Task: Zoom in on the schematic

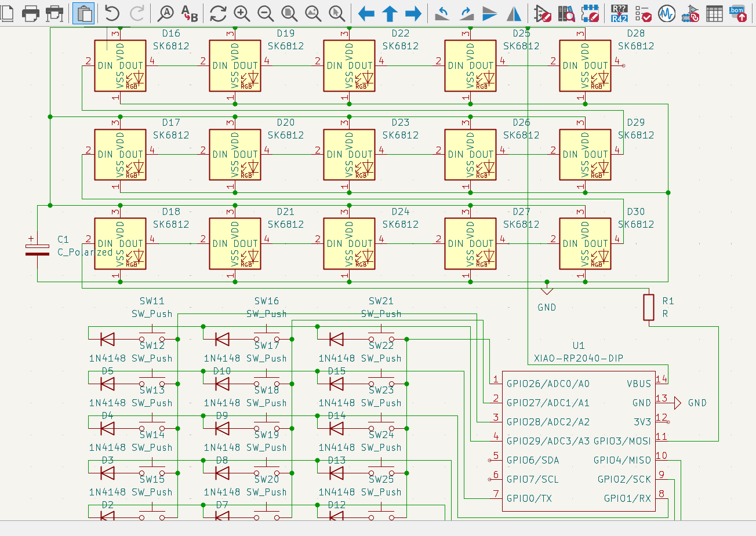Action: pyautogui.click(x=242, y=13)
